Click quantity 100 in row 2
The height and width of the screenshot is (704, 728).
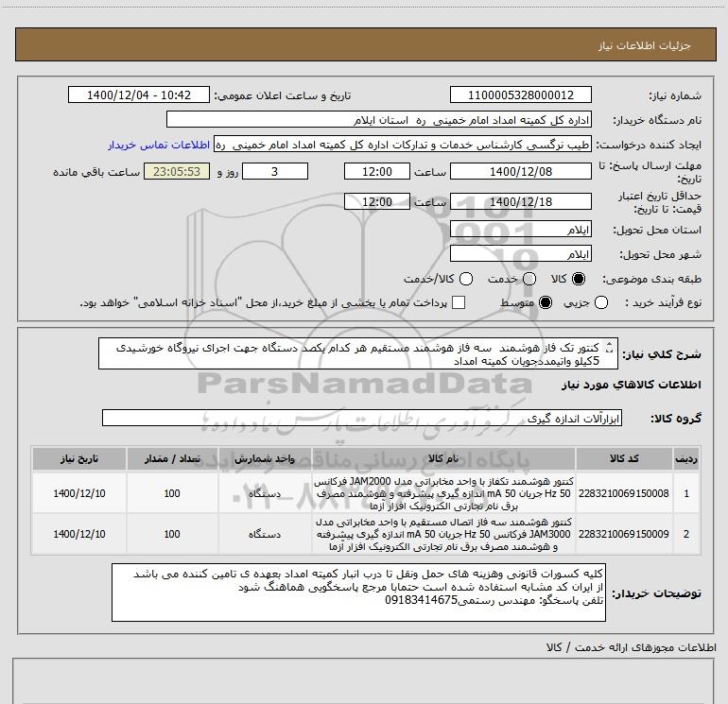click(x=172, y=534)
